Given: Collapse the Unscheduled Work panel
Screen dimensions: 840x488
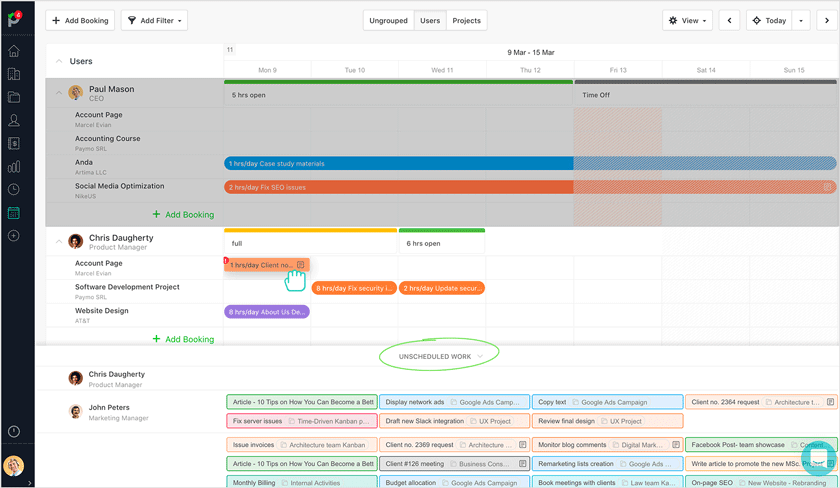Looking at the screenshot, I should pyautogui.click(x=440, y=356).
